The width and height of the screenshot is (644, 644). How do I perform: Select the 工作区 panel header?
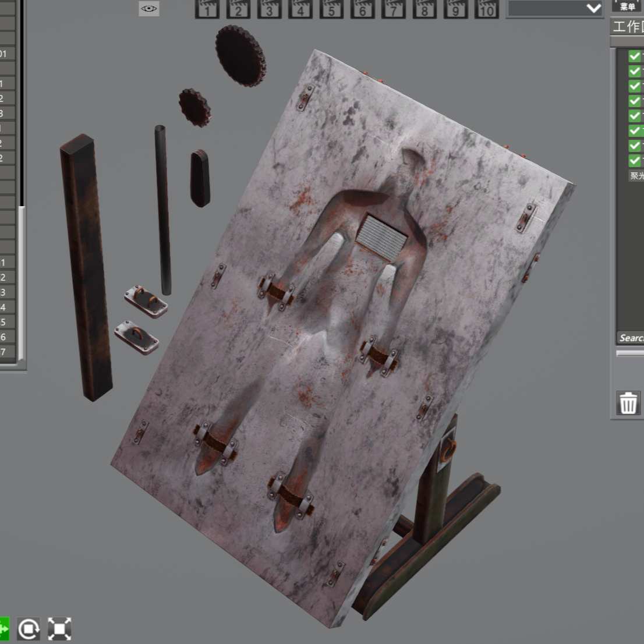pos(628,27)
